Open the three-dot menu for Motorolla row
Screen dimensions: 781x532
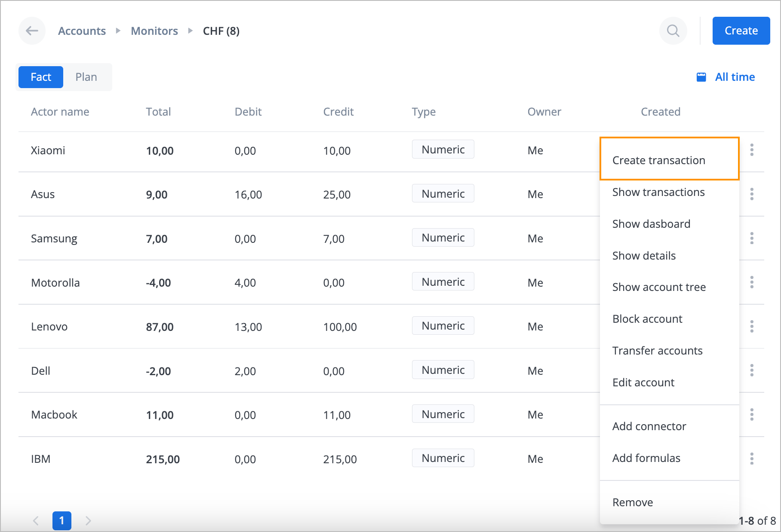coord(752,282)
